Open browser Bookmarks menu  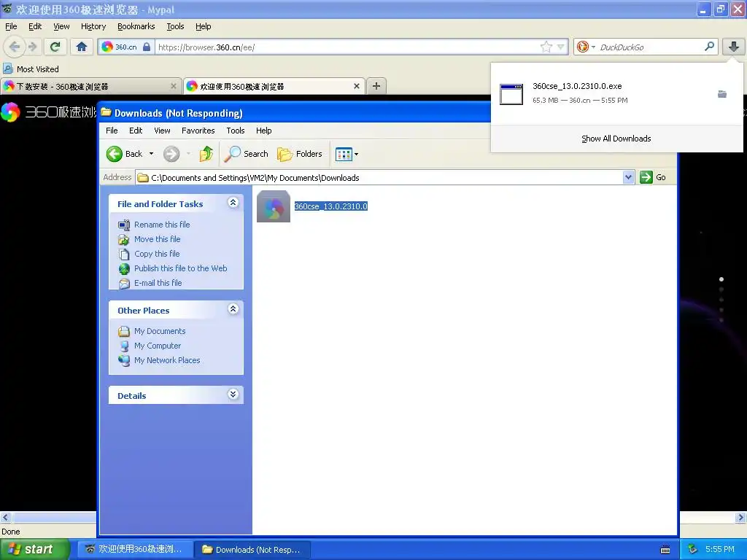pyautogui.click(x=136, y=26)
